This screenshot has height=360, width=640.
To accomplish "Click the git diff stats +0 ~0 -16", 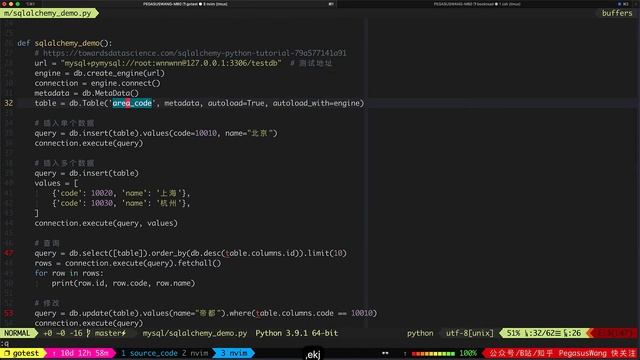I will pos(63,333).
